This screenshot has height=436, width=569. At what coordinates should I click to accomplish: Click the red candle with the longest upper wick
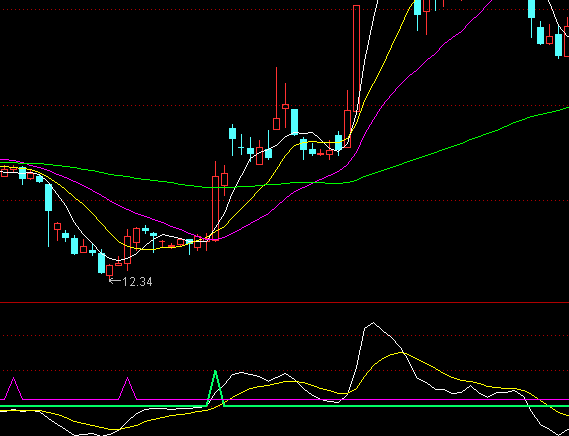click(x=276, y=99)
